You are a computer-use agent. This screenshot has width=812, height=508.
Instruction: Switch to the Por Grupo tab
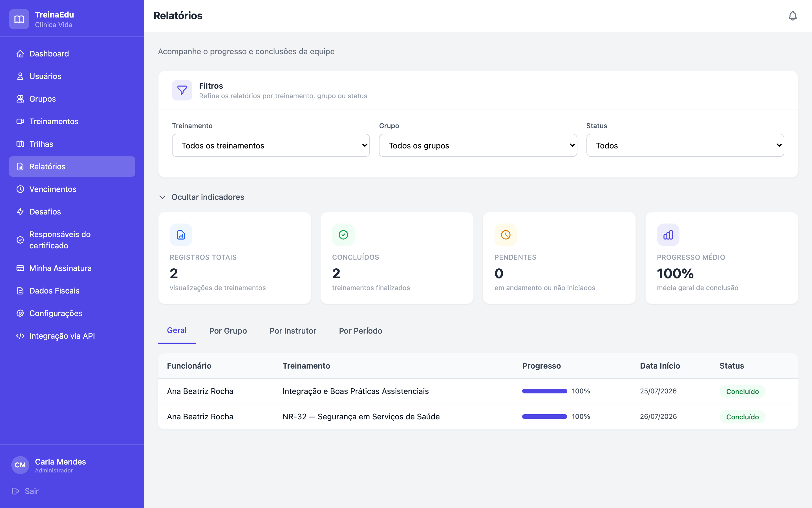tap(228, 331)
